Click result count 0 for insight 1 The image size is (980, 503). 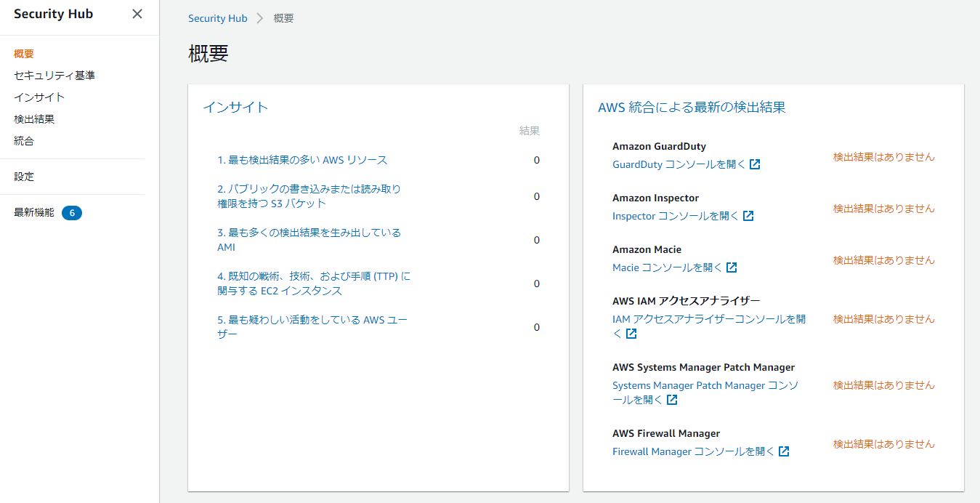tap(537, 160)
